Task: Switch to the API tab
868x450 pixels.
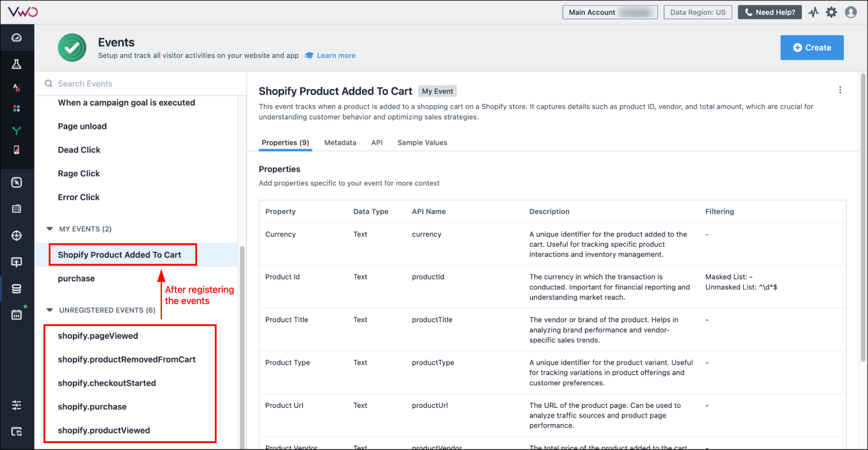Action: 377,142
